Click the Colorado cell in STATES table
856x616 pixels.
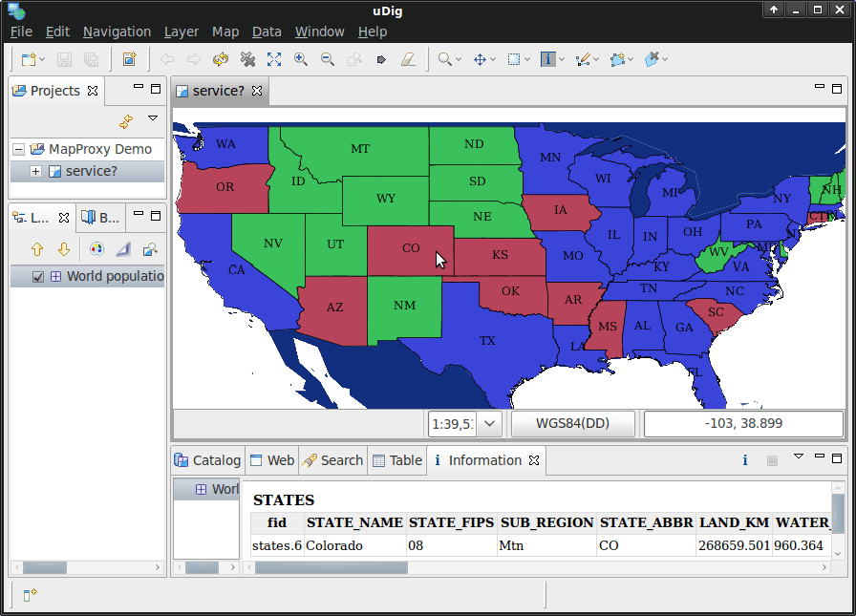click(355, 545)
